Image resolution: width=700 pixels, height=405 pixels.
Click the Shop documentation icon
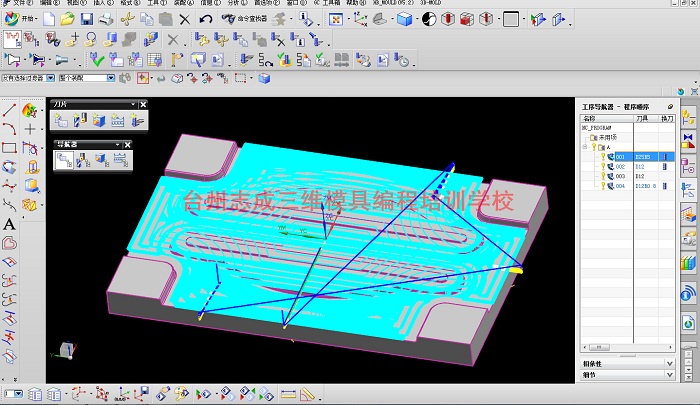[x=383, y=60]
